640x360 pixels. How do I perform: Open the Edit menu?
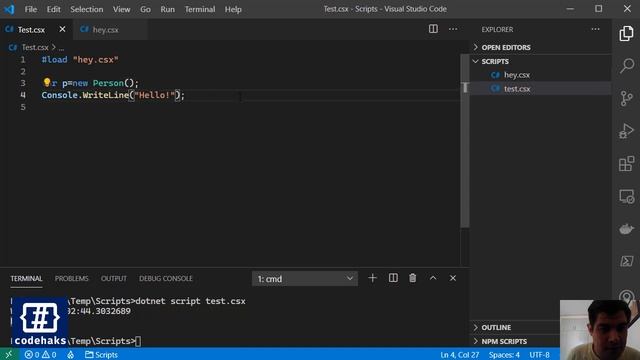53,9
